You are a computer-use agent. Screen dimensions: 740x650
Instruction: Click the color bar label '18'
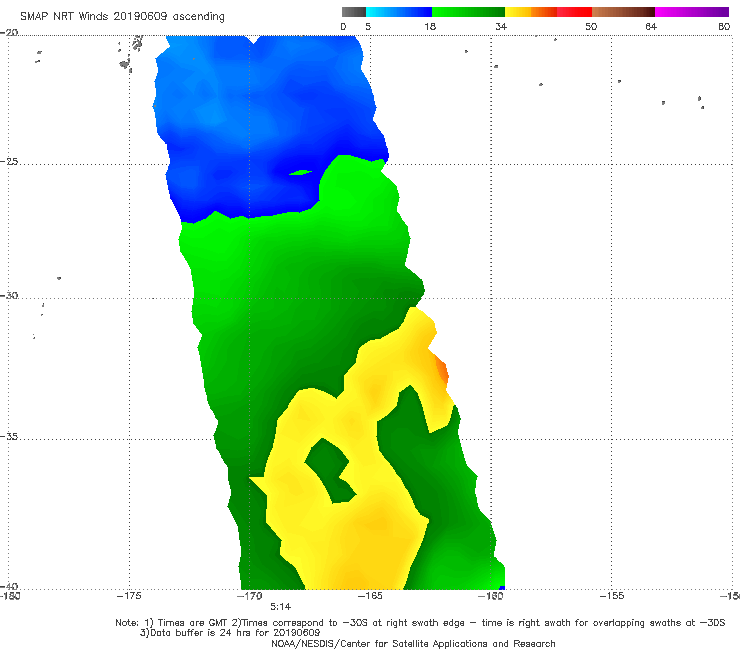[x=430, y=26]
